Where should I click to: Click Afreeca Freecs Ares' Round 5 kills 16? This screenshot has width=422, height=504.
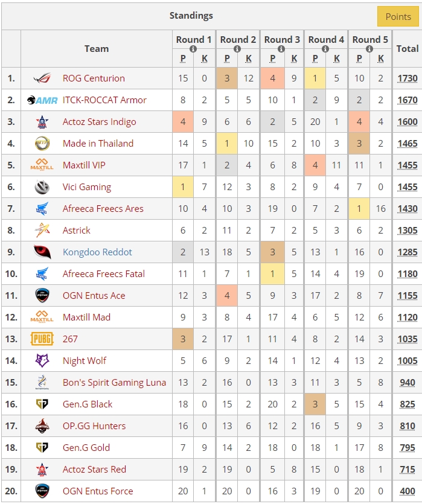[x=380, y=209]
